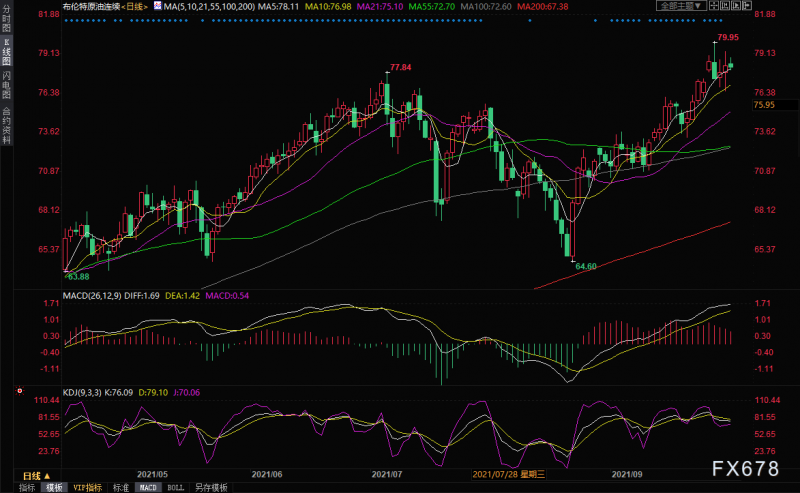Select the MACD indicator button
This screenshot has width=800, height=493.
pos(147,487)
